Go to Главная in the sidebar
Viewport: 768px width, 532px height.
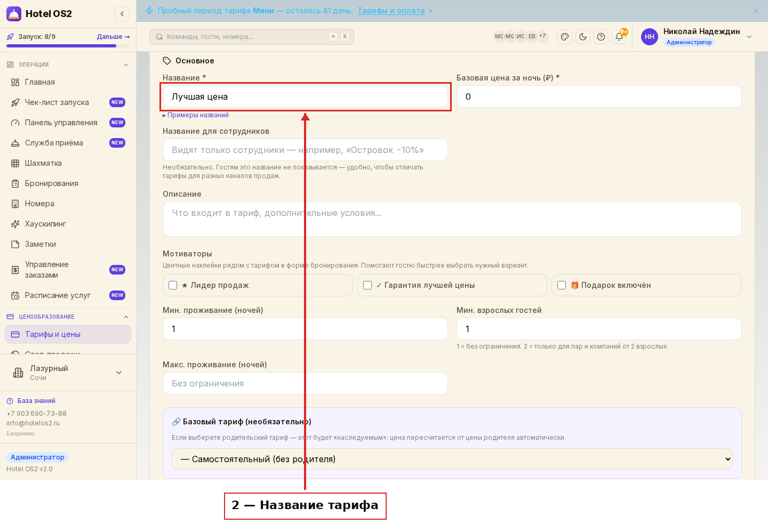[68, 82]
